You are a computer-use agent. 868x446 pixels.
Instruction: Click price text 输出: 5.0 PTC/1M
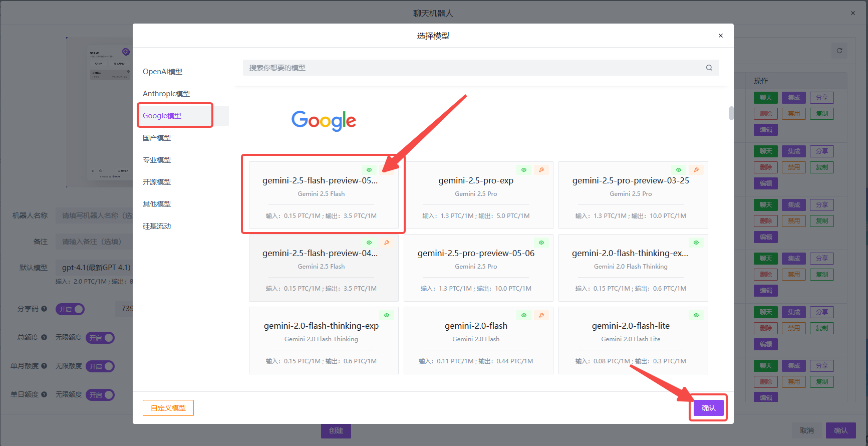504,216
